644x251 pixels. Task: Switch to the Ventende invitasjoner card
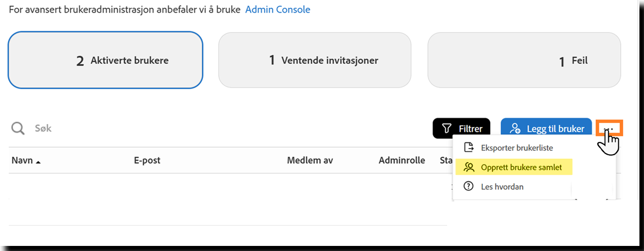[314, 60]
